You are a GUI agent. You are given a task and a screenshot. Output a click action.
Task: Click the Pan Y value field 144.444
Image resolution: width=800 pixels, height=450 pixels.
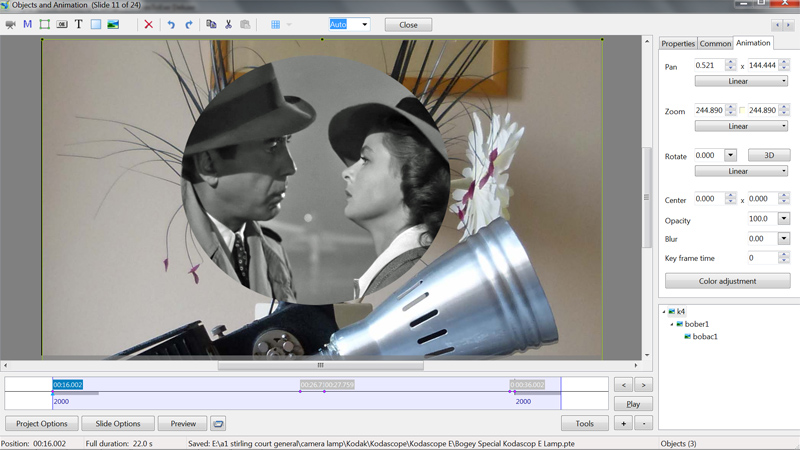[763, 65]
